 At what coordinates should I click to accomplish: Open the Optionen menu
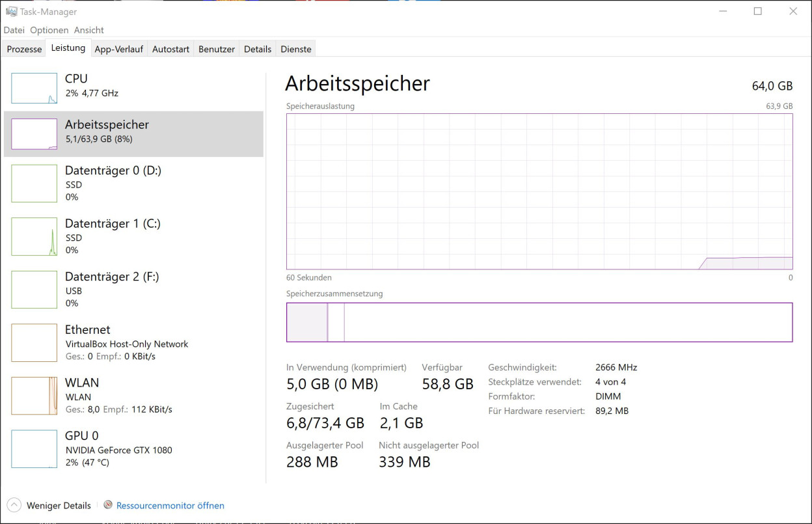[x=49, y=30]
